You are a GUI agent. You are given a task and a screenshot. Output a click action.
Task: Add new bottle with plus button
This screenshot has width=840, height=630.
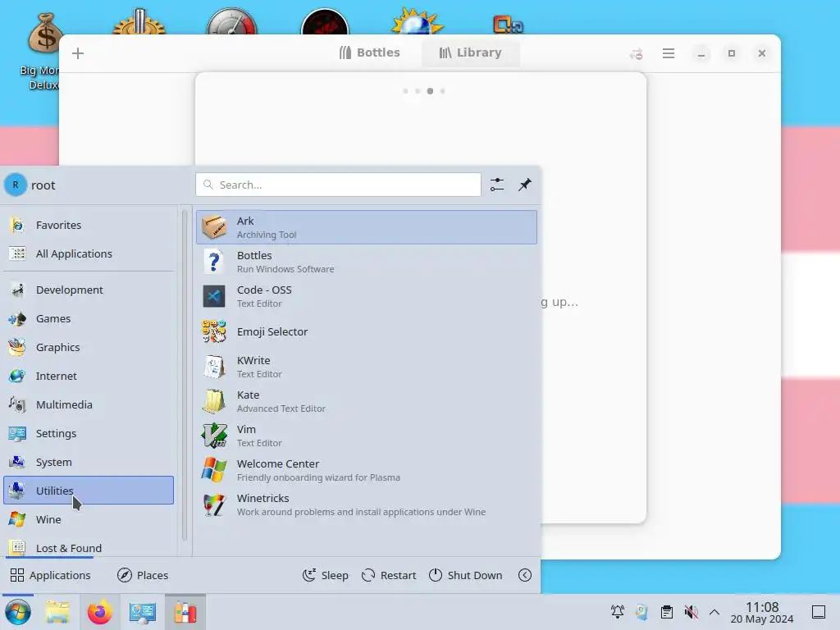78,53
